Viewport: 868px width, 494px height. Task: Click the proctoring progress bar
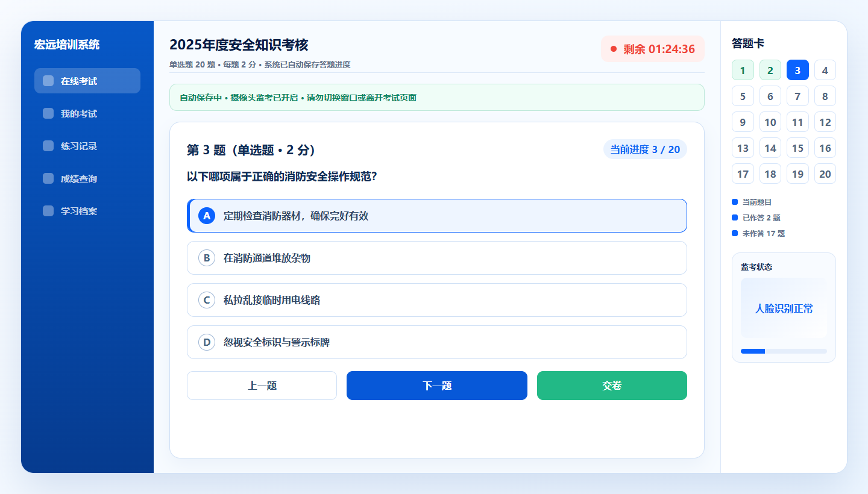tap(784, 351)
